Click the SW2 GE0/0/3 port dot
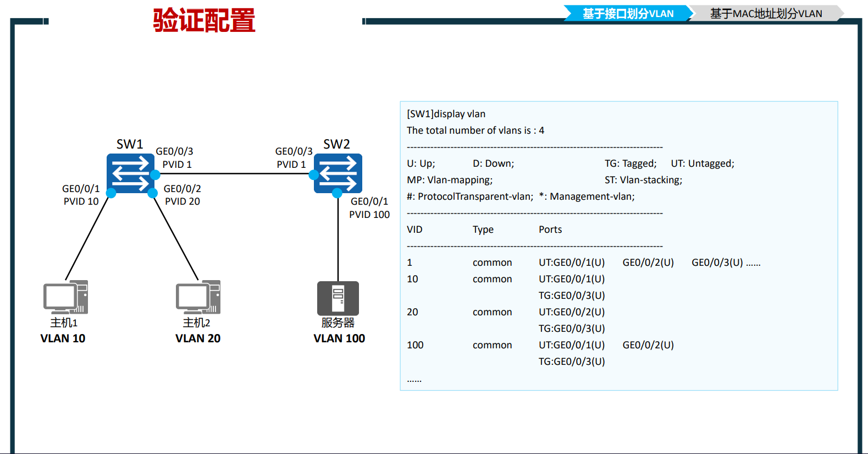The height and width of the screenshot is (454, 868). [314, 175]
